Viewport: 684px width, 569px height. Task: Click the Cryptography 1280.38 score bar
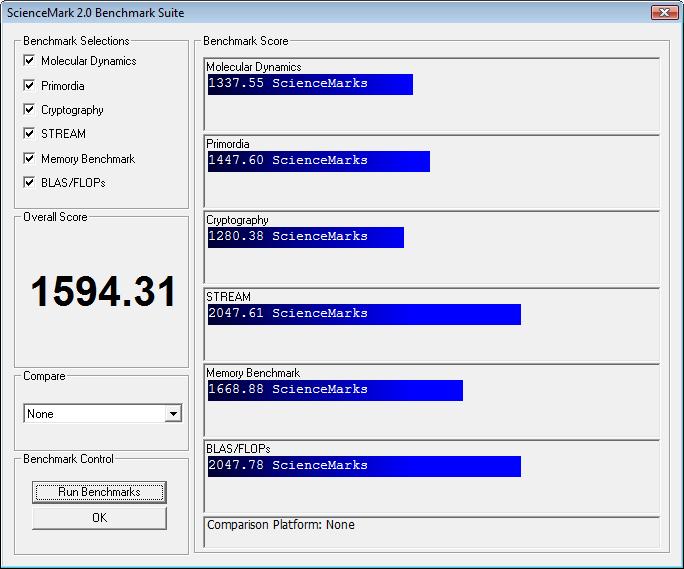pos(306,237)
